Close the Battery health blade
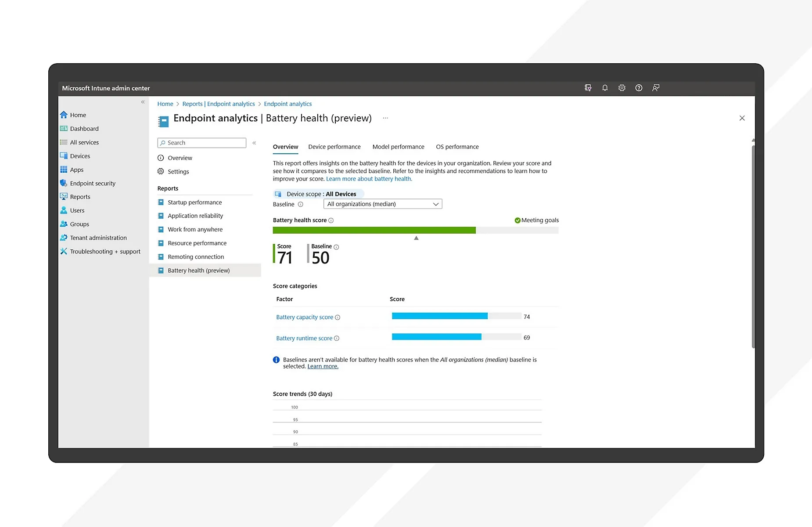This screenshot has width=812, height=527. pyautogui.click(x=742, y=118)
